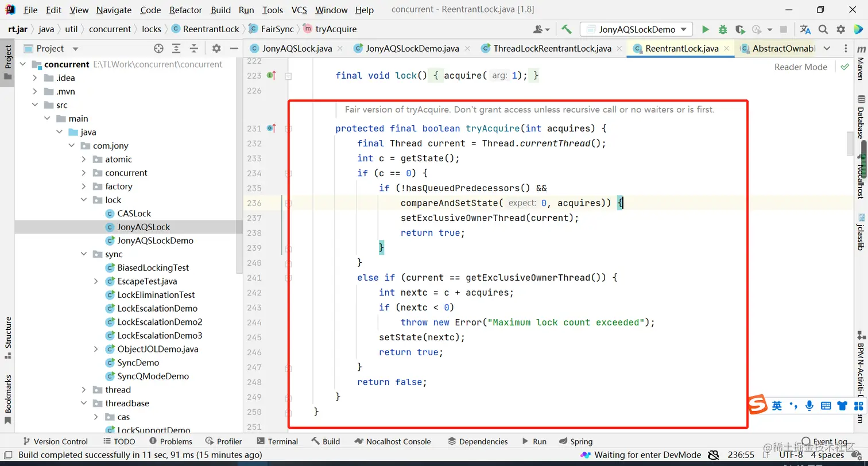Toggle the Structure tool window side button

[x=7, y=338]
